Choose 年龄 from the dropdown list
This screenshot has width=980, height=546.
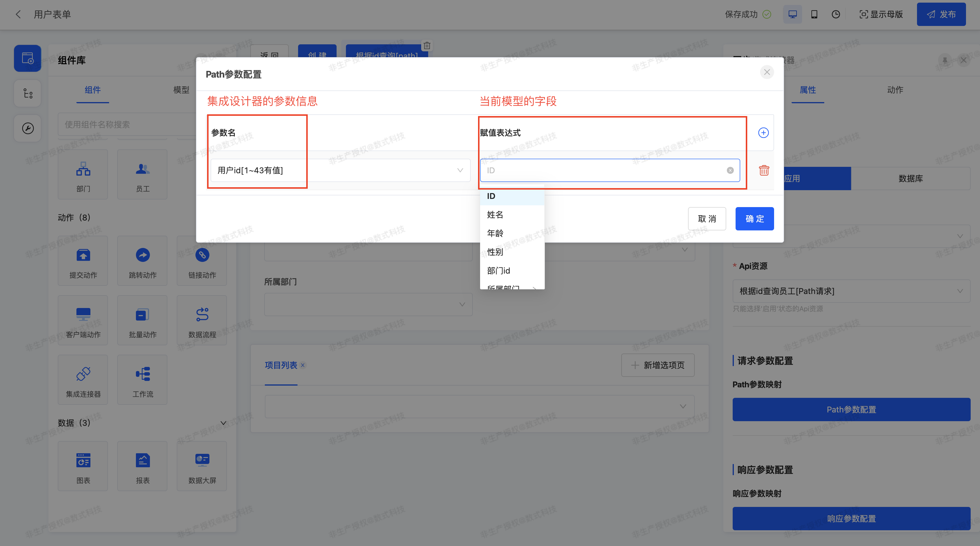click(512, 233)
